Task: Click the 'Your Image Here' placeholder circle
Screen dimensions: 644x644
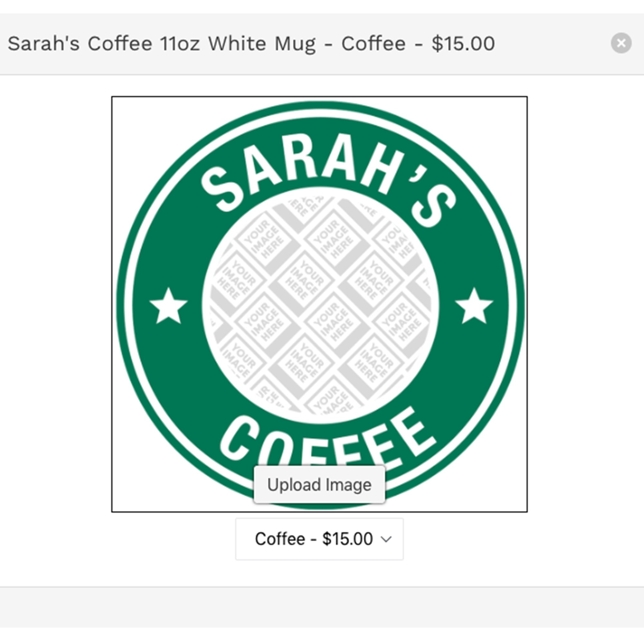Action: point(320,306)
